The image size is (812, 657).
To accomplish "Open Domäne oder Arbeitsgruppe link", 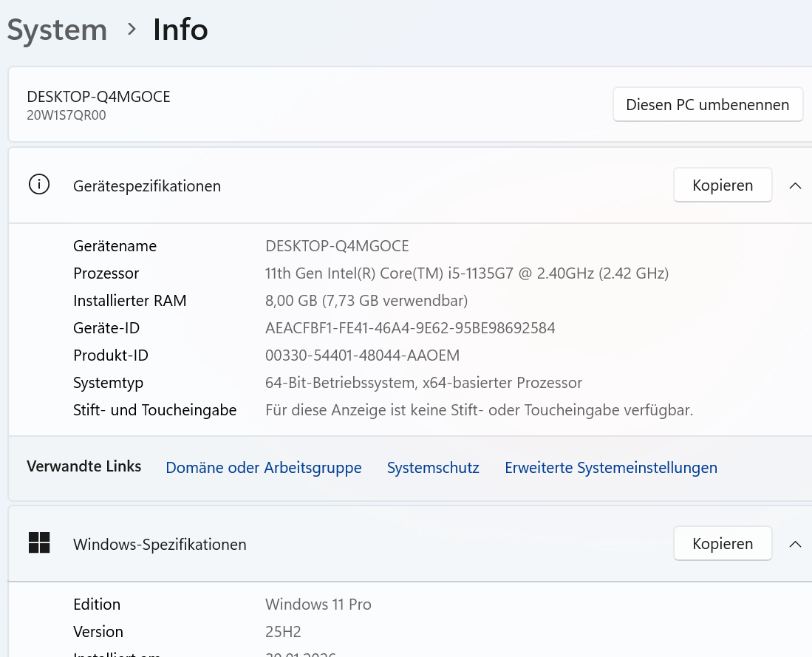I will [264, 467].
